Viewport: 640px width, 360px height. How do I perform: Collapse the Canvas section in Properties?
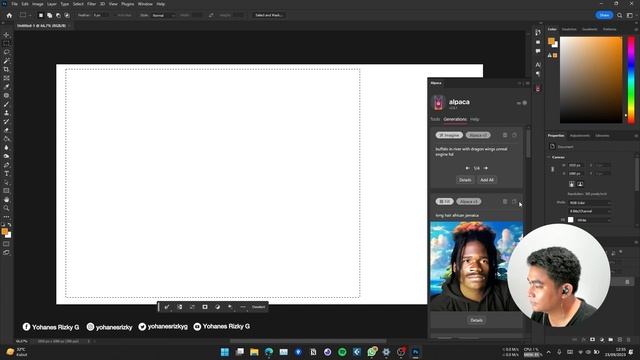coord(549,157)
